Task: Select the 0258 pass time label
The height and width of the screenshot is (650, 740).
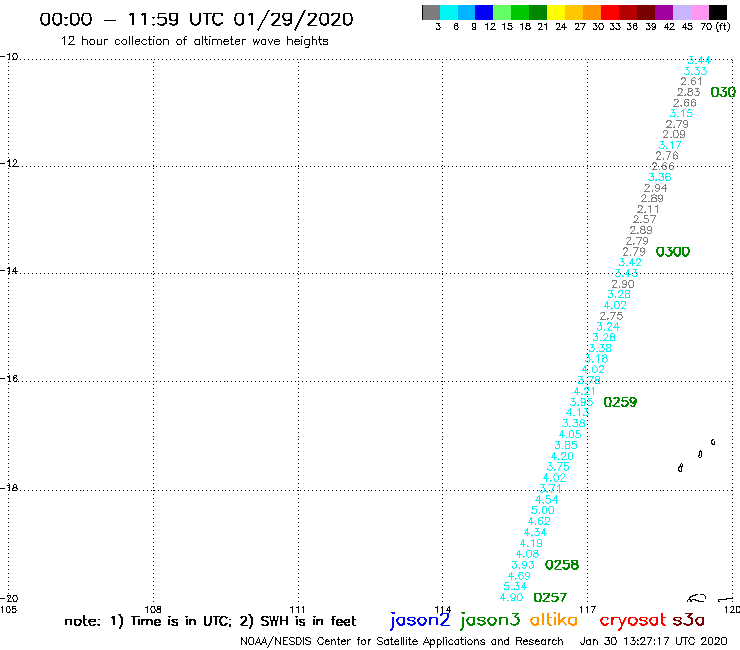Action: (x=562, y=565)
